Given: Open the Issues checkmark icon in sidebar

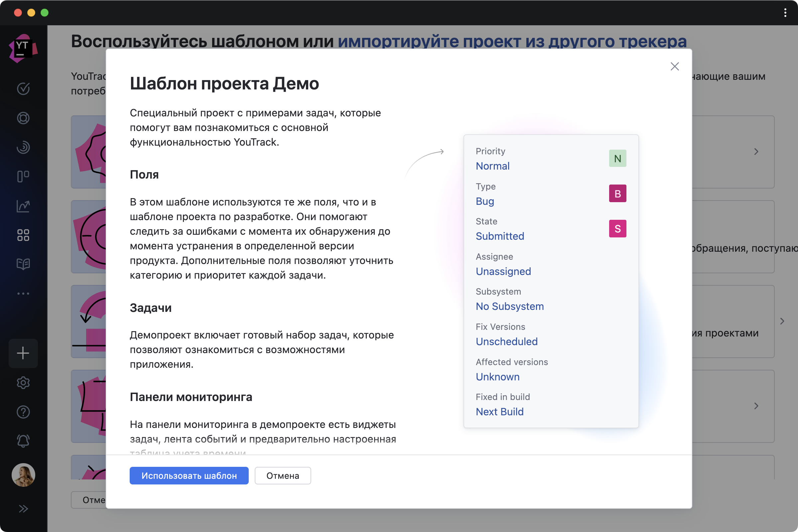Looking at the screenshot, I should point(23,89).
